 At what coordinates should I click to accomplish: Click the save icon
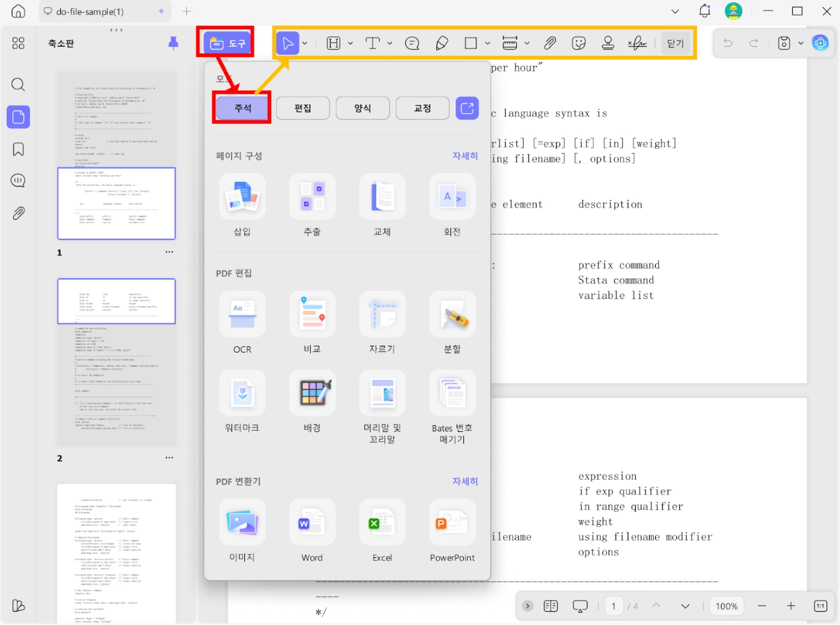click(x=784, y=43)
